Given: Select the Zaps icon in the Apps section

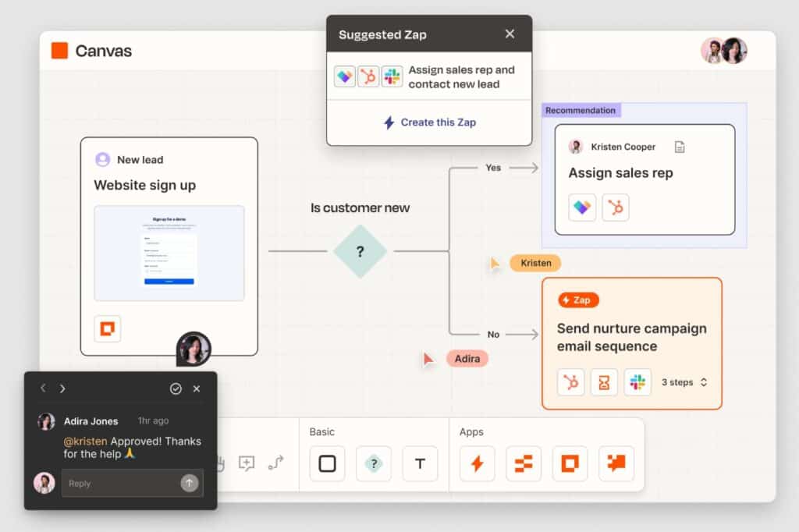Looking at the screenshot, I should [477, 463].
